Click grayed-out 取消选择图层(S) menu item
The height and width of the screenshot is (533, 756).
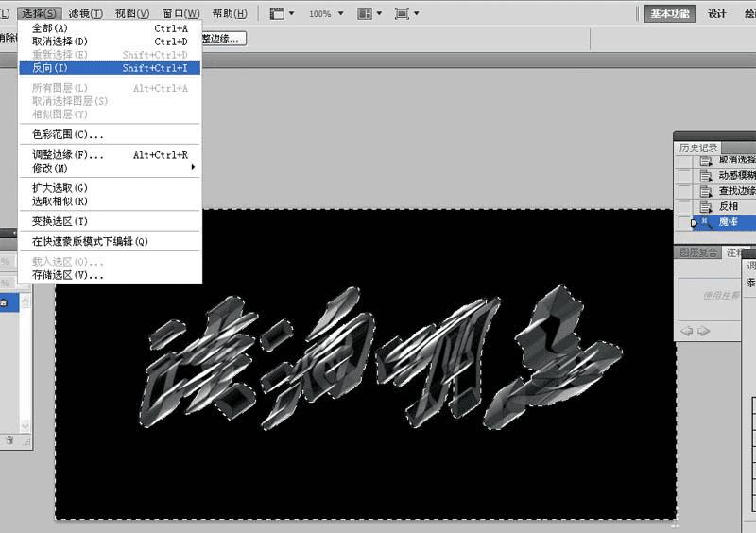pyautogui.click(x=110, y=101)
